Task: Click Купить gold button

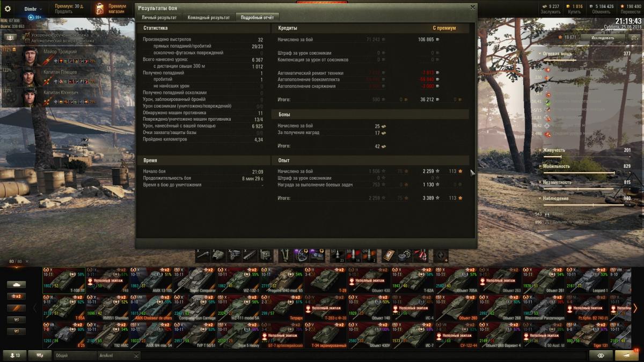Action: [574, 9]
